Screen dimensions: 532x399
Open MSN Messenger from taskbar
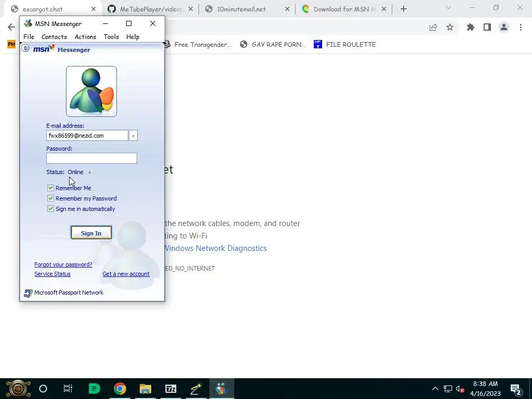221,389
